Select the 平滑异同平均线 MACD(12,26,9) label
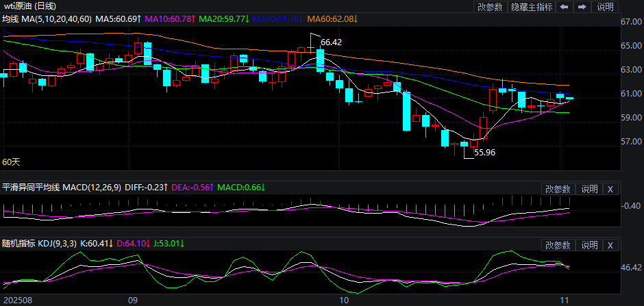The height and width of the screenshot is (306, 644). click(62, 188)
